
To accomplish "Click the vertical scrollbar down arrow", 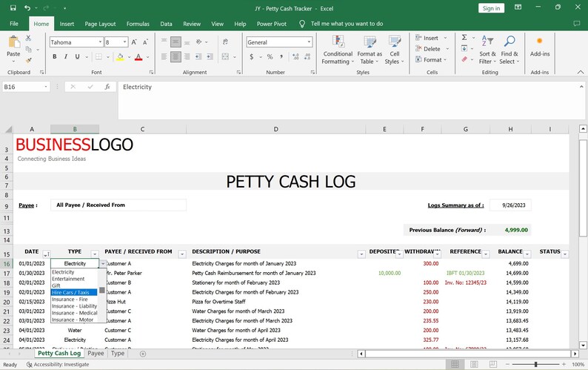I will [x=583, y=346].
